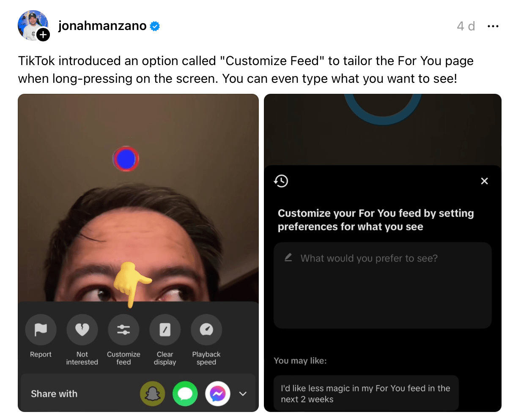
Task: Open the jonahmanzano username link
Action: click(102, 26)
